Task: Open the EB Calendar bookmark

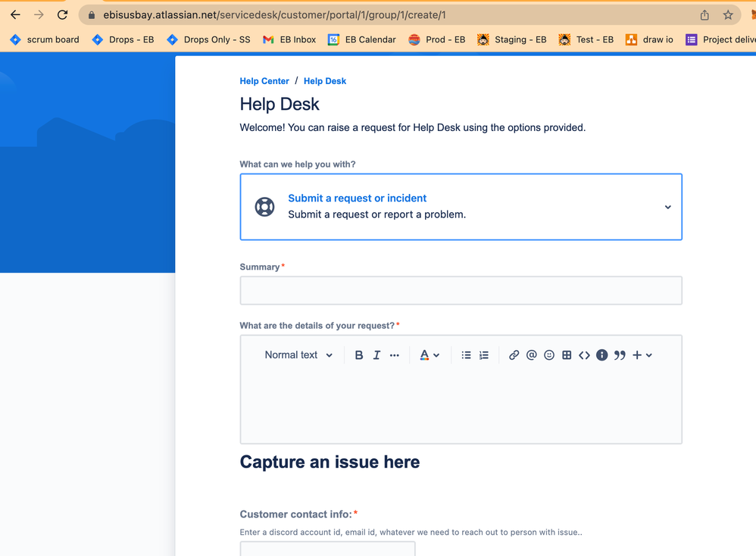Action: click(361, 39)
